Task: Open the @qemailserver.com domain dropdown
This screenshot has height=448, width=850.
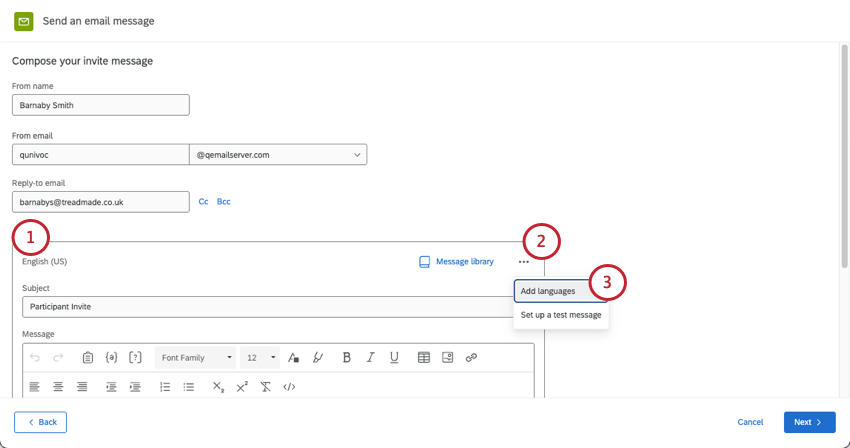Action: 278,155
